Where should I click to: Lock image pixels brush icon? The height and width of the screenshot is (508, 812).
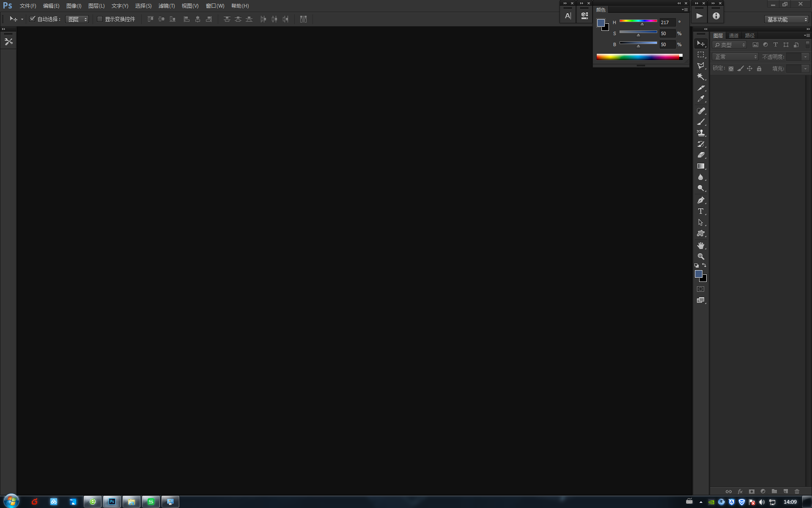coord(740,69)
